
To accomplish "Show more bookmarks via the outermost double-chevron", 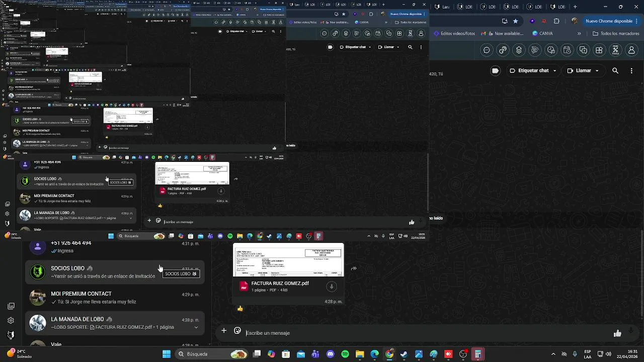I will 579,34.
